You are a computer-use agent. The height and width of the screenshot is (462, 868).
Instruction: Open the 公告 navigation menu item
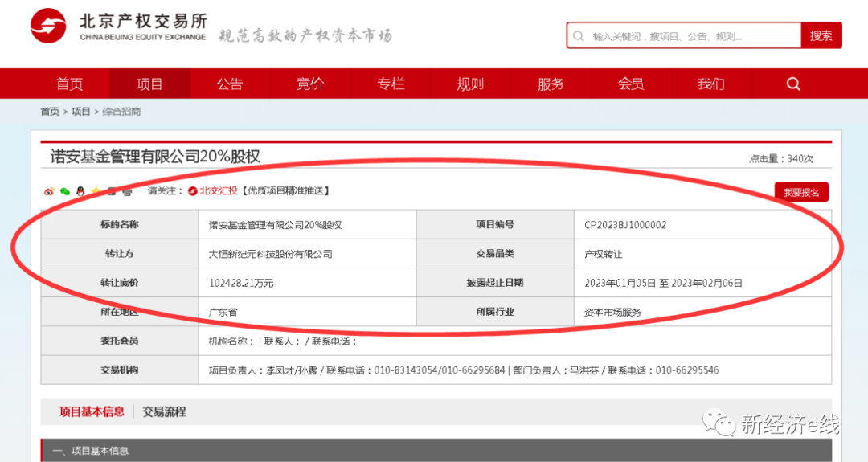[230, 84]
